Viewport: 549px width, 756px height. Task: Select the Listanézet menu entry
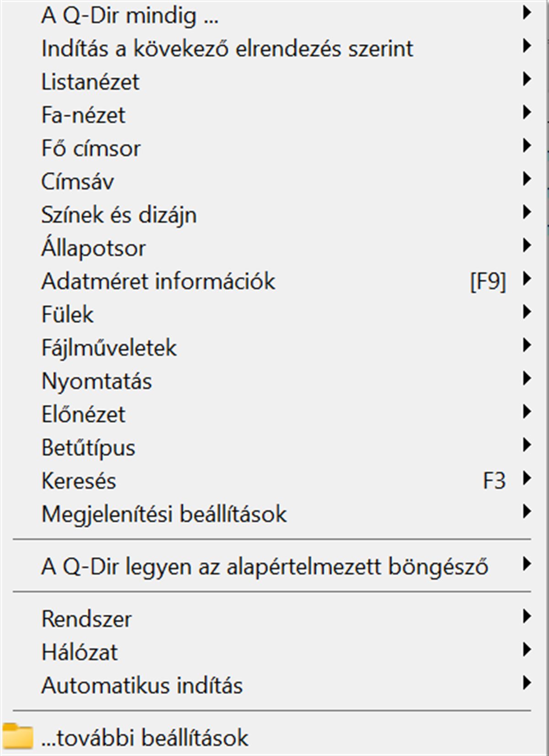[91, 82]
